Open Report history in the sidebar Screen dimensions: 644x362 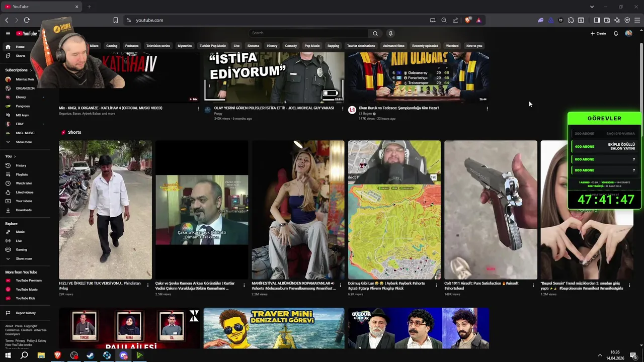(25, 313)
